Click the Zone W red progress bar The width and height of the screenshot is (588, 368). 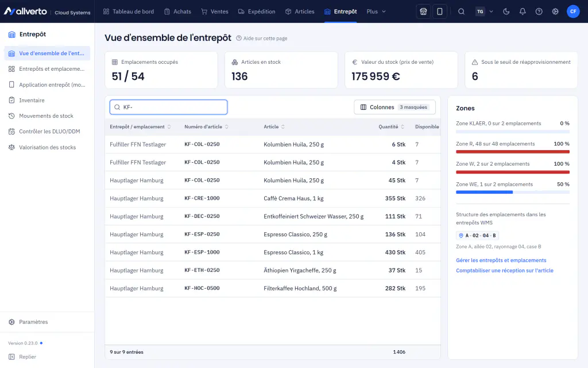click(513, 172)
